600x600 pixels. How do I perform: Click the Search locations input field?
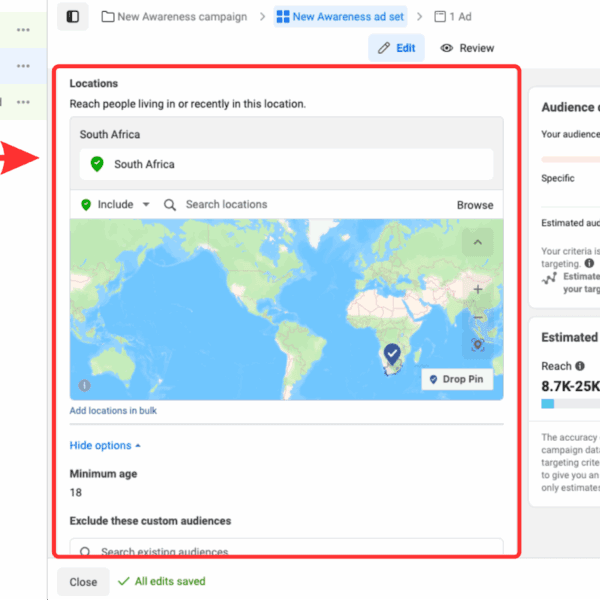point(300,205)
